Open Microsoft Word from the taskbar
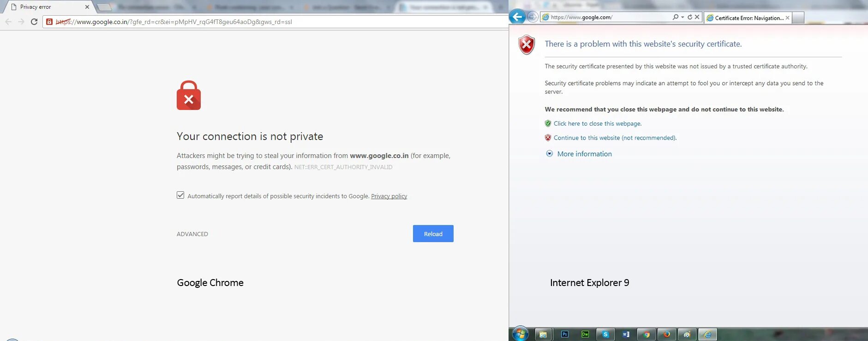The height and width of the screenshot is (341, 868). coord(626,334)
